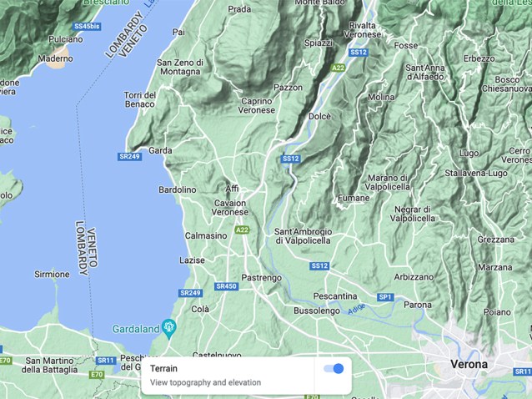Click the SR249 road badge near Garda
Screen dimensions: 532x399
[129, 157]
